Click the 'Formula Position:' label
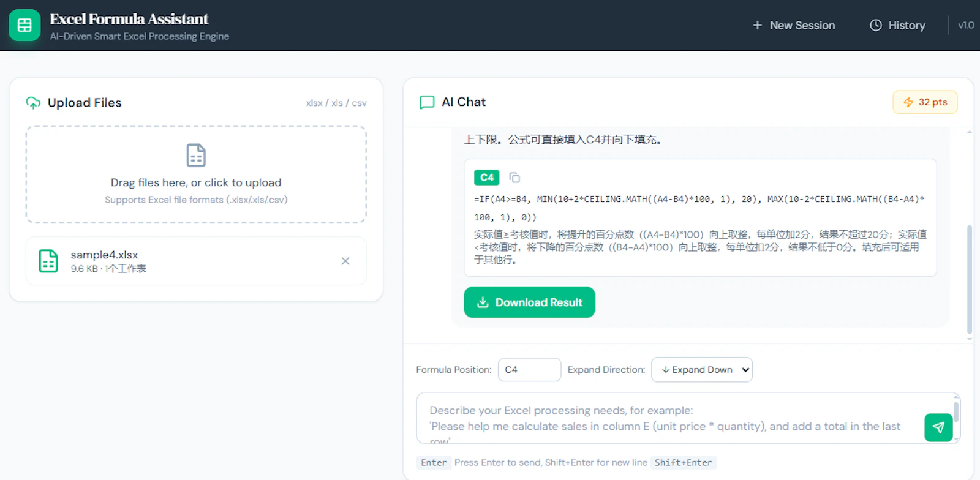This screenshot has height=480, width=980. coord(454,370)
